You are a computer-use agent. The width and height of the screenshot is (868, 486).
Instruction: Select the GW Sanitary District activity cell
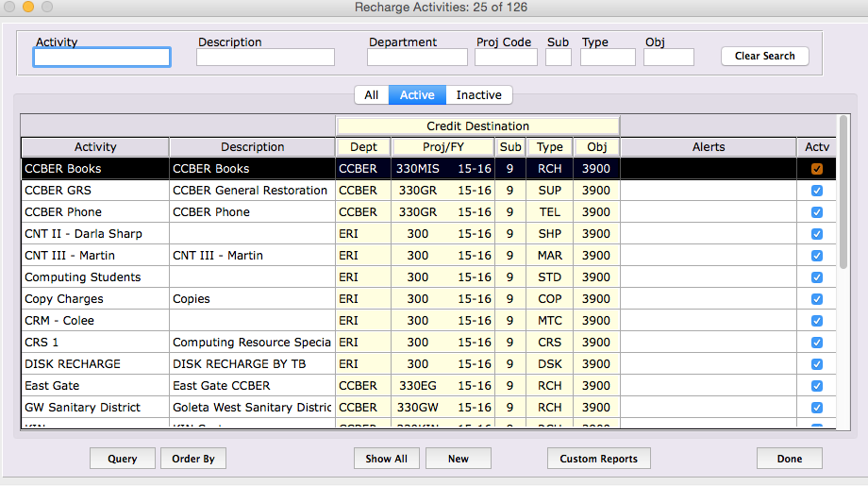(95, 408)
